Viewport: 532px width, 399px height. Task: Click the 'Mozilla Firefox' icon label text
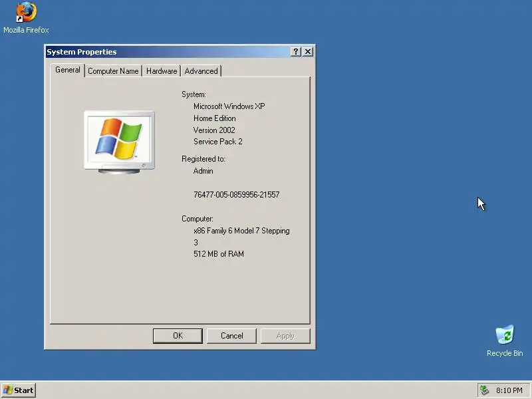(x=26, y=30)
